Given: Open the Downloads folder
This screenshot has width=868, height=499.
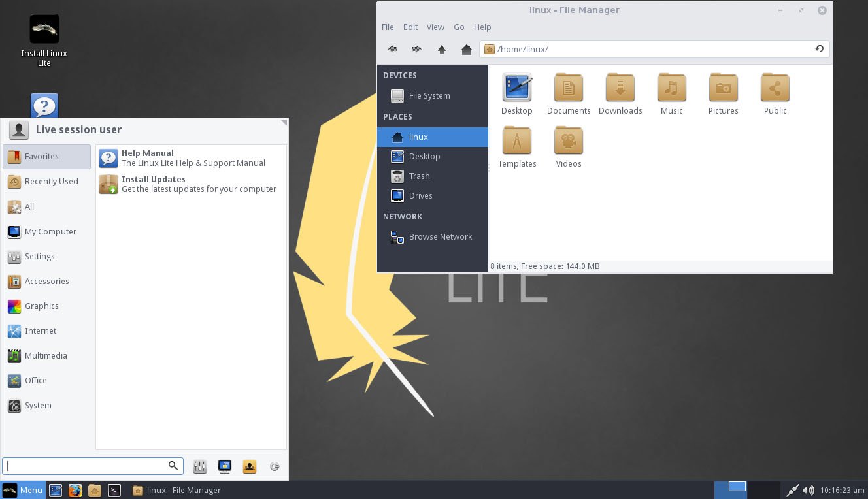Looking at the screenshot, I should [x=620, y=94].
